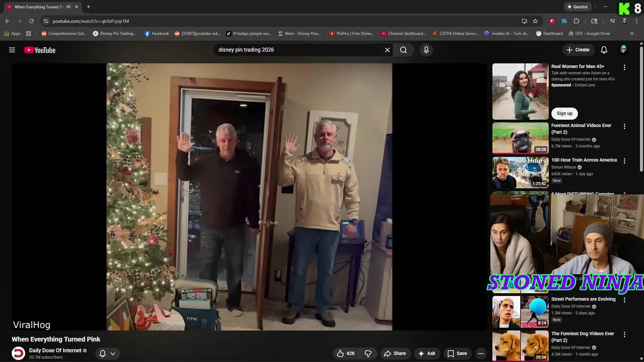The width and height of the screenshot is (644, 362).
Task: Open Channel dashboard bookmark
Action: 404,34
